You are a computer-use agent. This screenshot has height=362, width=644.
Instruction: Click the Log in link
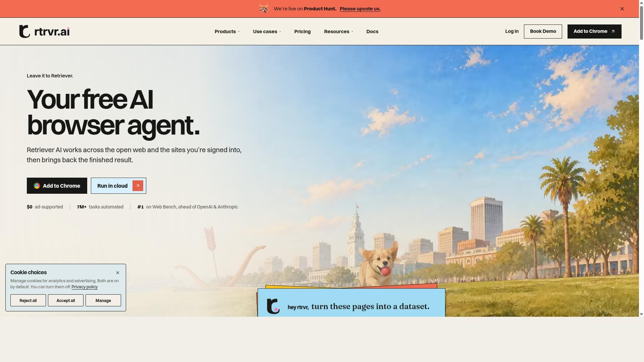(512, 31)
